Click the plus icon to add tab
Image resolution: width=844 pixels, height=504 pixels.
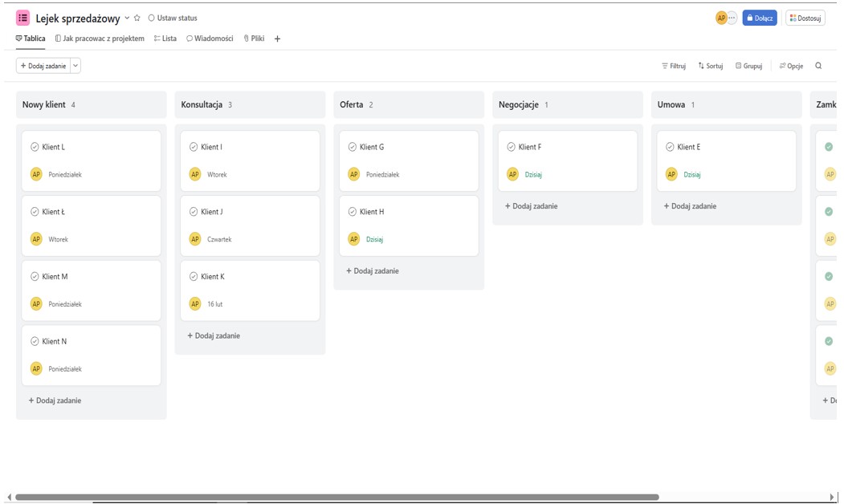point(277,39)
